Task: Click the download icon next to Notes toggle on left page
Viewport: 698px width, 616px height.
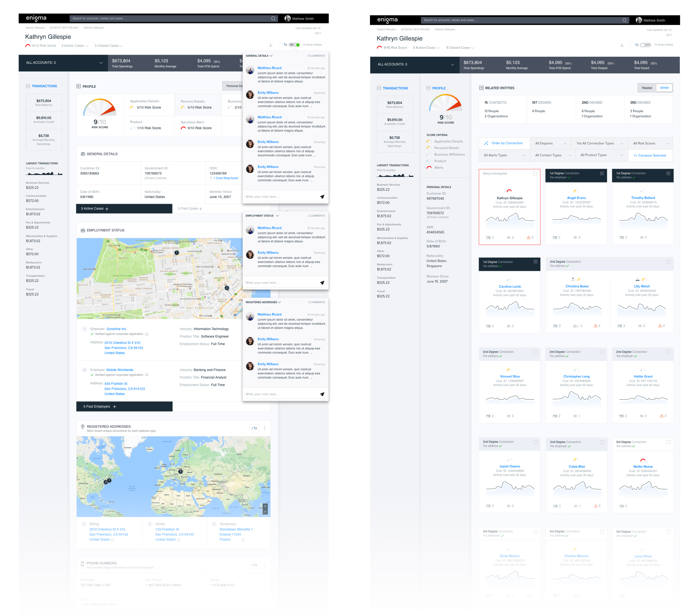Action: 271,45
